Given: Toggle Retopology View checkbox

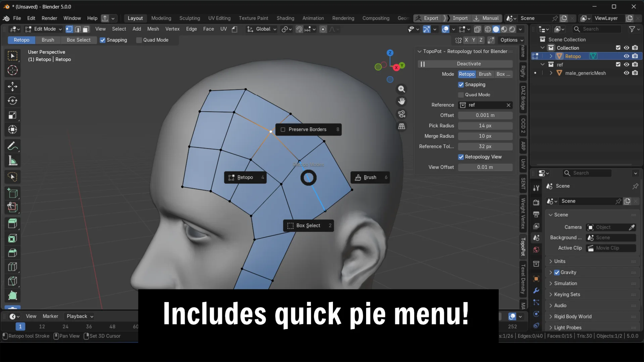Looking at the screenshot, I should pos(461,157).
